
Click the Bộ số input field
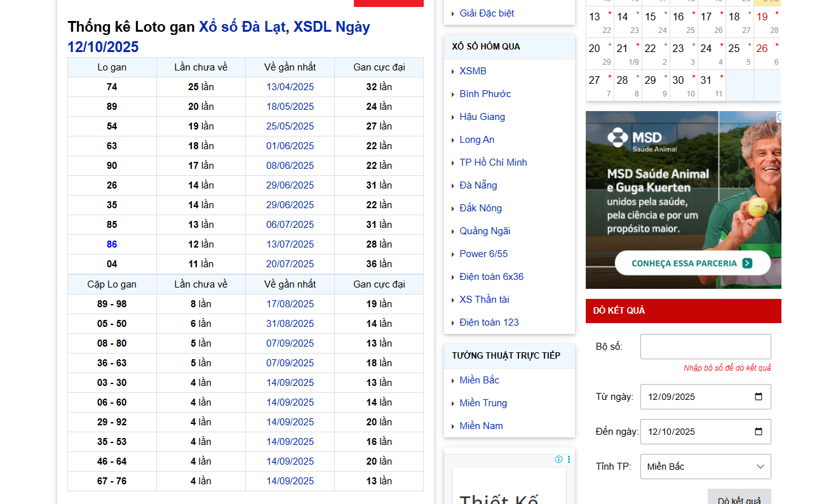705,347
